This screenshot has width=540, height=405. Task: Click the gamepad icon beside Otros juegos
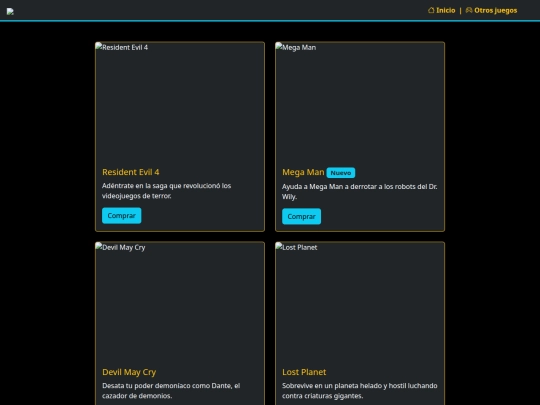(x=469, y=10)
